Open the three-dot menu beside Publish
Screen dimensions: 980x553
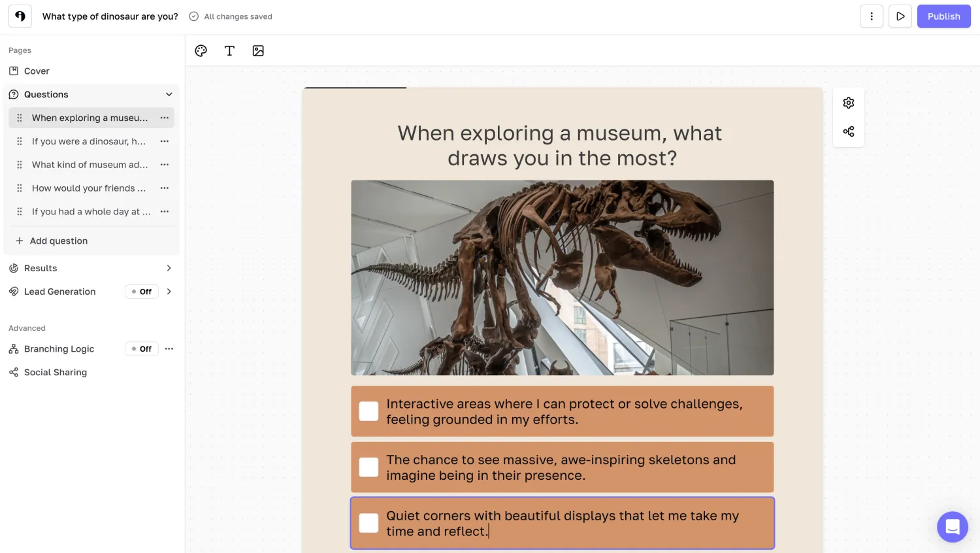coord(872,16)
